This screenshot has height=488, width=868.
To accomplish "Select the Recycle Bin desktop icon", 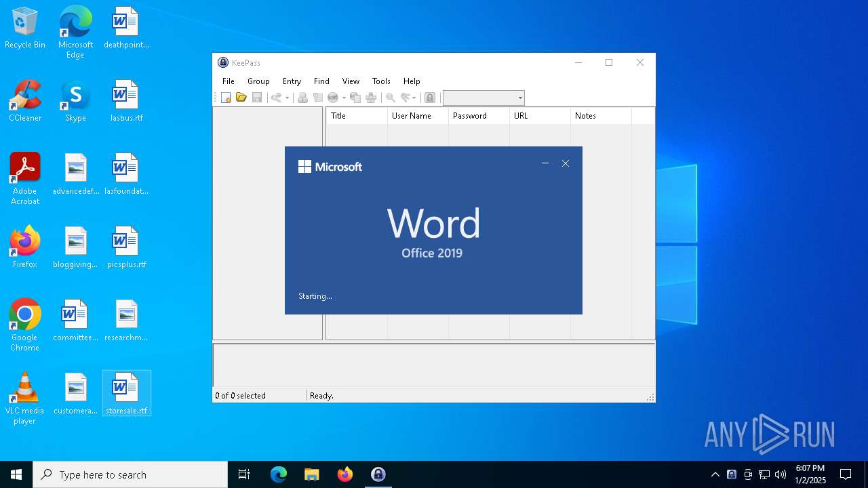I will pyautogui.click(x=25, y=28).
